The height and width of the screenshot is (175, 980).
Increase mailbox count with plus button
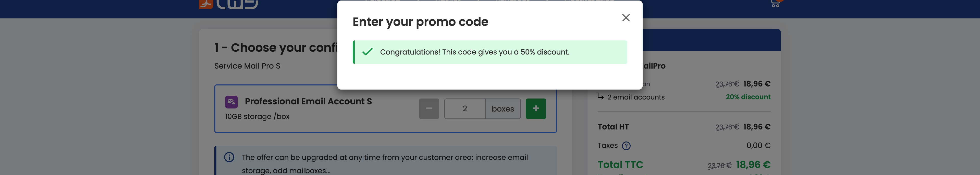click(535, 109)
